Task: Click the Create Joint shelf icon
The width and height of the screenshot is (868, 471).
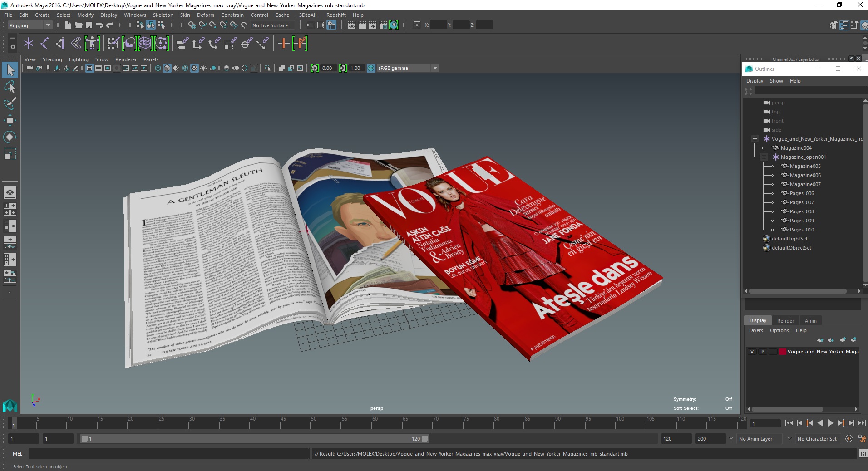Action: pyautogui.click(x=44, y=44)
